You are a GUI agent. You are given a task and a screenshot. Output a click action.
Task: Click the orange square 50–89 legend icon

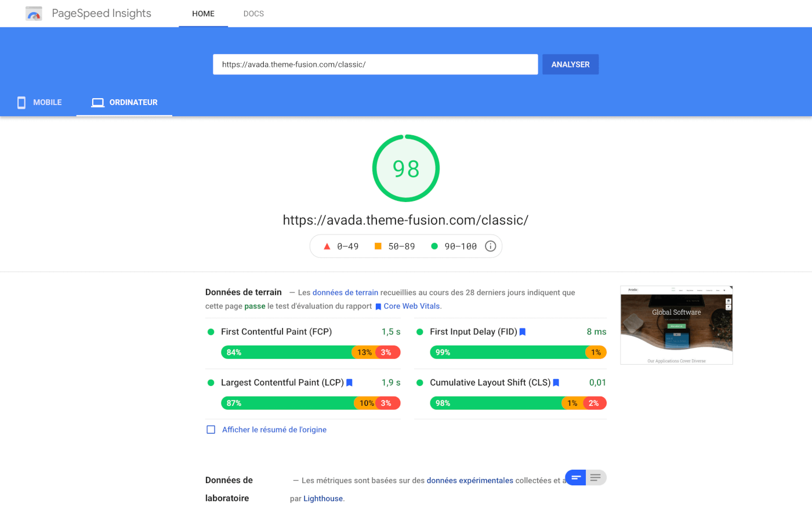(x=378, y=246)
